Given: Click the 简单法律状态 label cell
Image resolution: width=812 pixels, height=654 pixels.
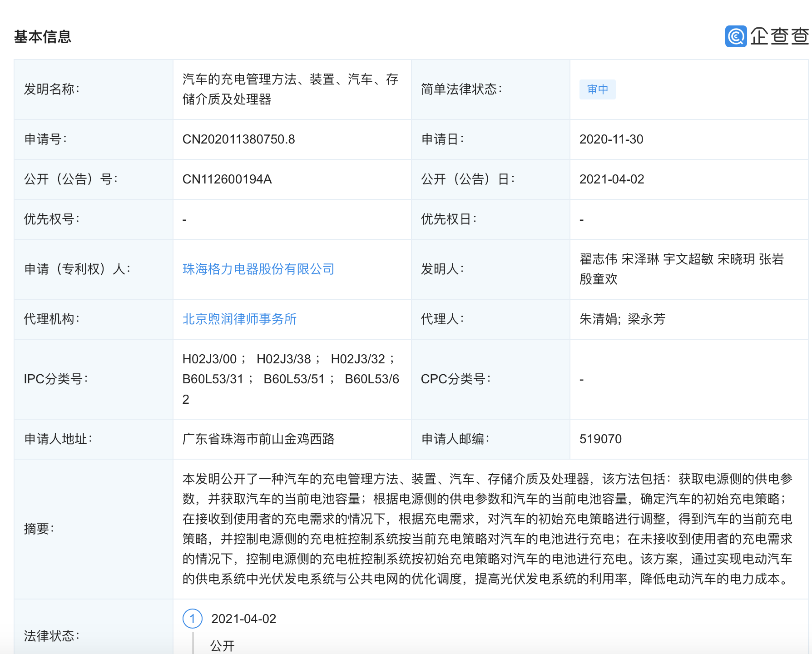Looking at the screenshot, I should pos(490,89).
